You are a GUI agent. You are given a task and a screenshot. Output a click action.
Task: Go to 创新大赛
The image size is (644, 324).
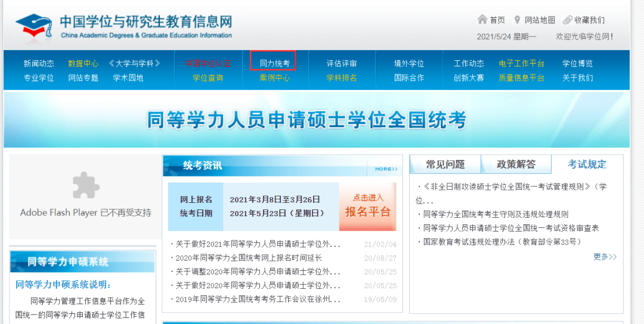pos(469,78)
